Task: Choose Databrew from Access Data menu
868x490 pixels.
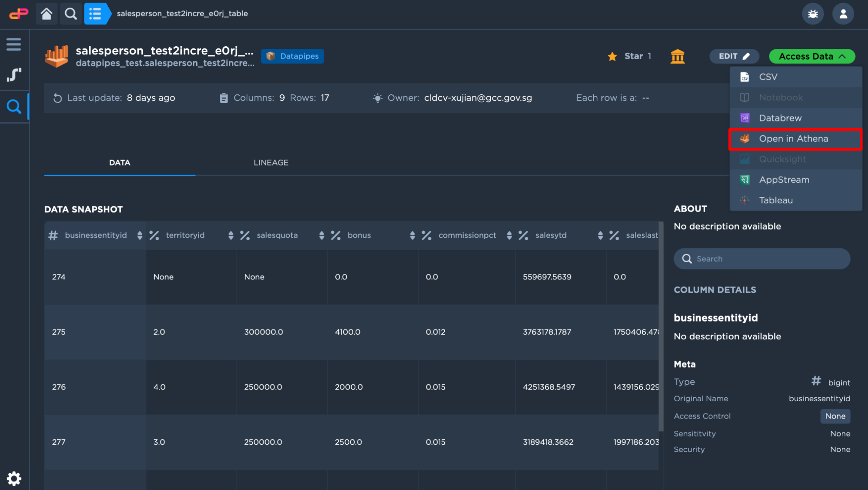Action: 796,118
